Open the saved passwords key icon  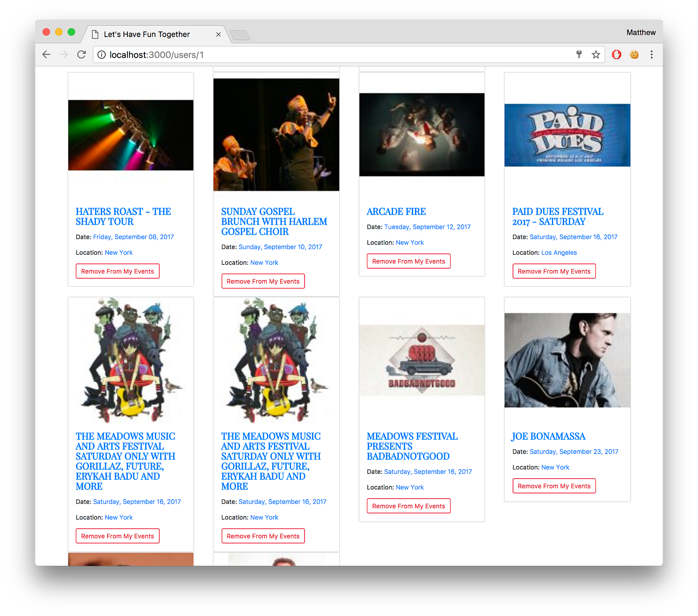tap(579, 55)
